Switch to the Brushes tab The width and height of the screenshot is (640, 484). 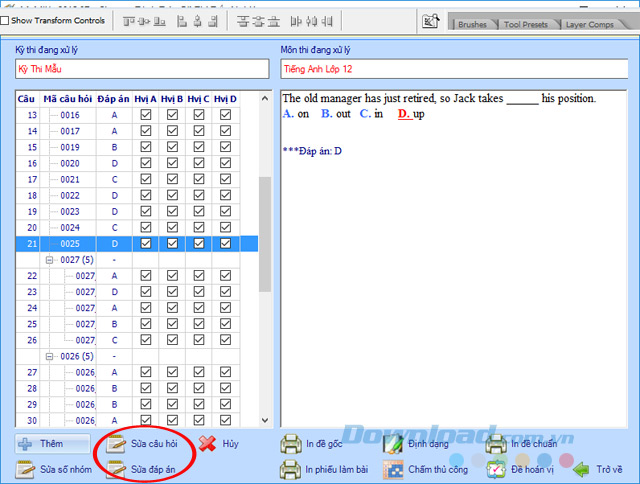coord(471,24)
